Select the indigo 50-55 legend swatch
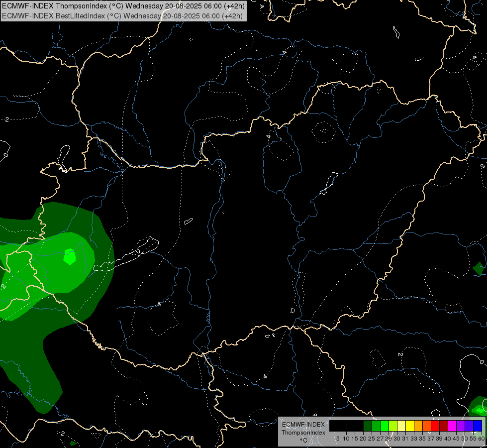 [x=469, y=426]
